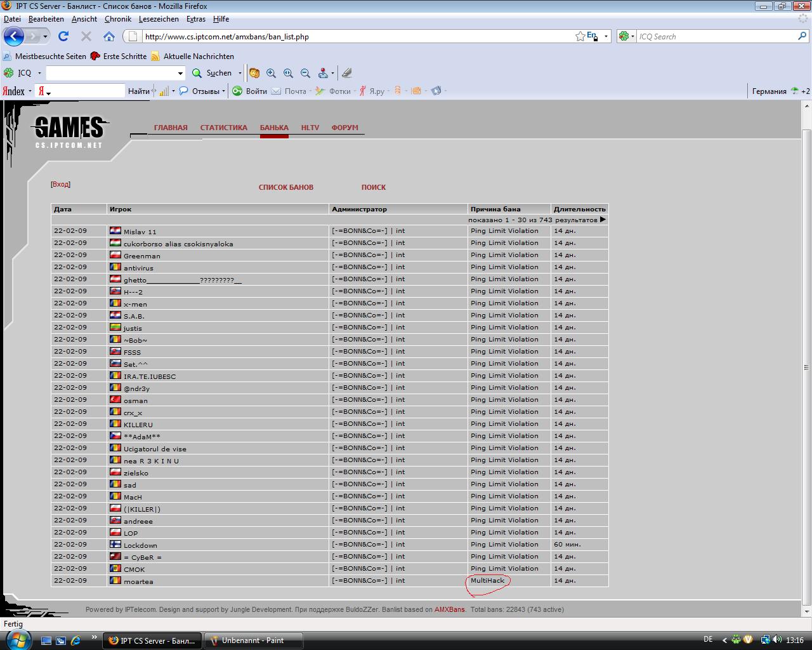The image size is (812, 650).
Task: Click the ICQ flower icon in the ICQ toolbar
Action: pos(9,73)
